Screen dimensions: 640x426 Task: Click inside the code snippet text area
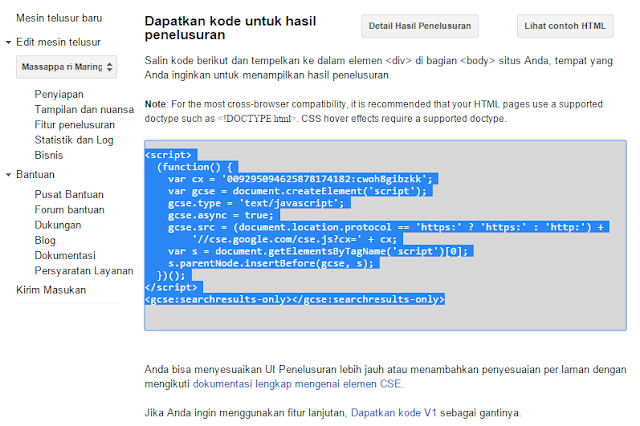click(385, 235)
